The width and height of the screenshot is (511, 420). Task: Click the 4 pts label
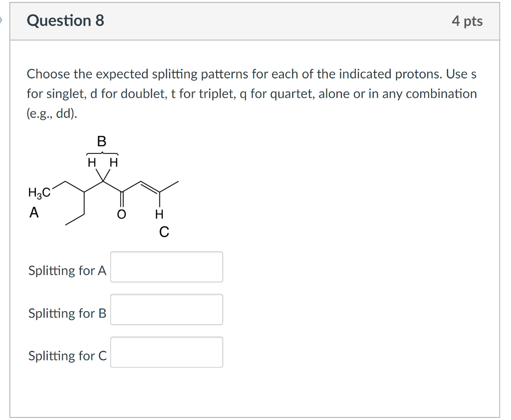tap(468, 21)
